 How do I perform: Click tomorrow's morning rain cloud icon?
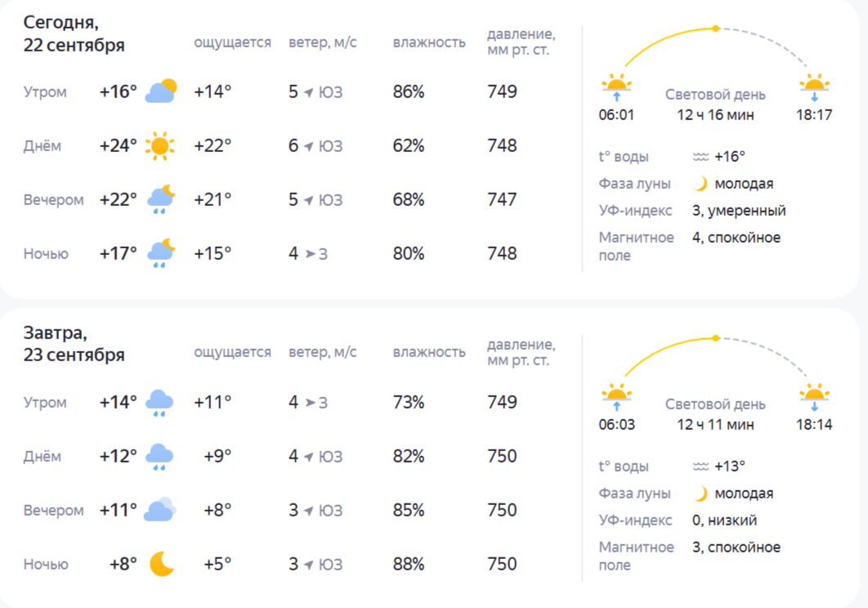coord(159,403)
